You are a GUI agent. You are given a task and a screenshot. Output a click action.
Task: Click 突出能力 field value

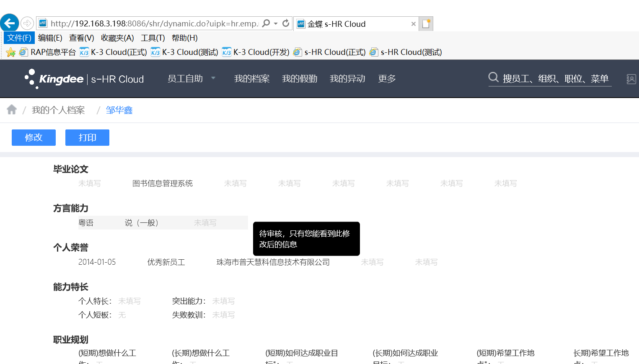tap(223, 301)
